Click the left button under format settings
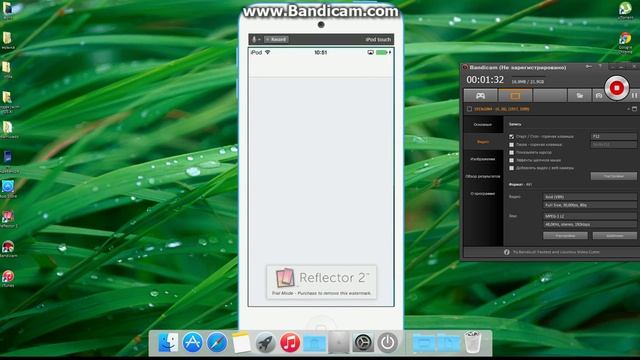This screenshot has height=360, width=640. point(565,236)
